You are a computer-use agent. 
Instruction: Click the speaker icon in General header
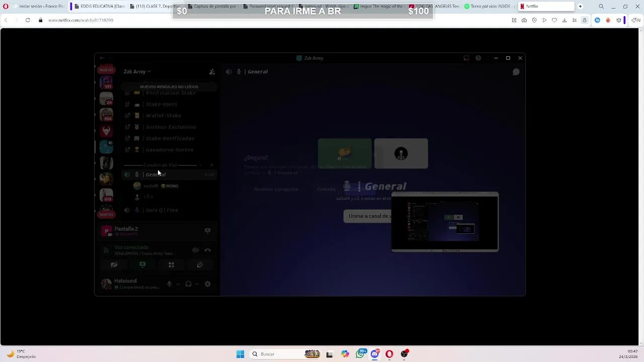point(229,72)
